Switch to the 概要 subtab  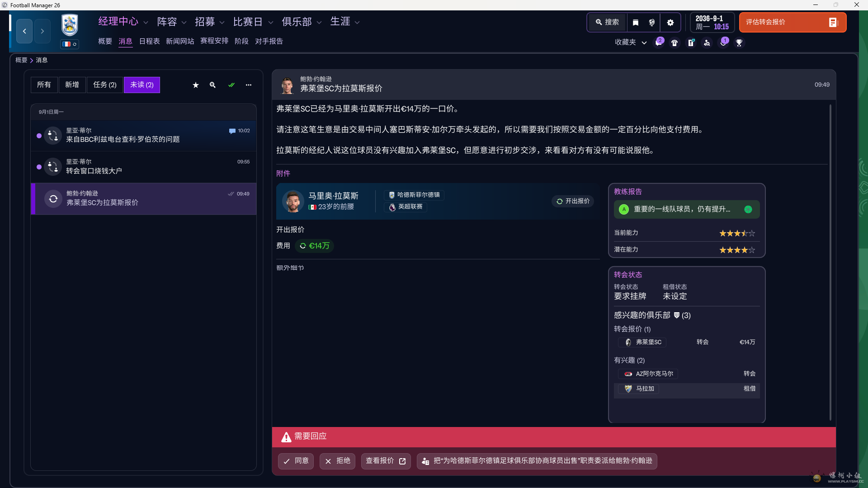[105, 41]
